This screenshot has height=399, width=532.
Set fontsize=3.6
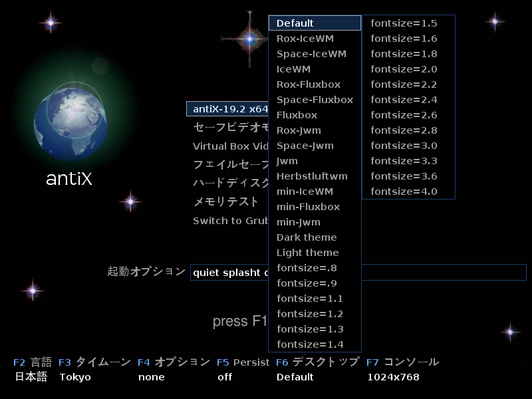[408, 176]
